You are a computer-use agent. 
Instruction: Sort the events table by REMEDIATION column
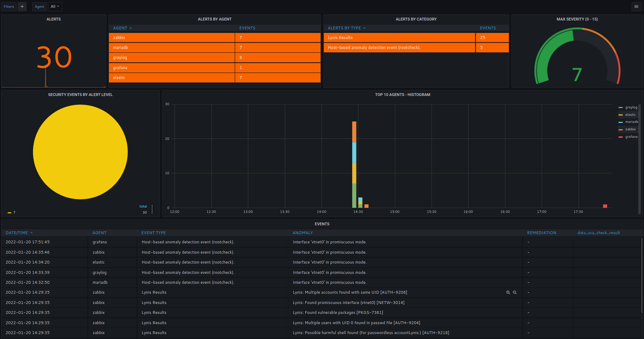tap(541, 233)
